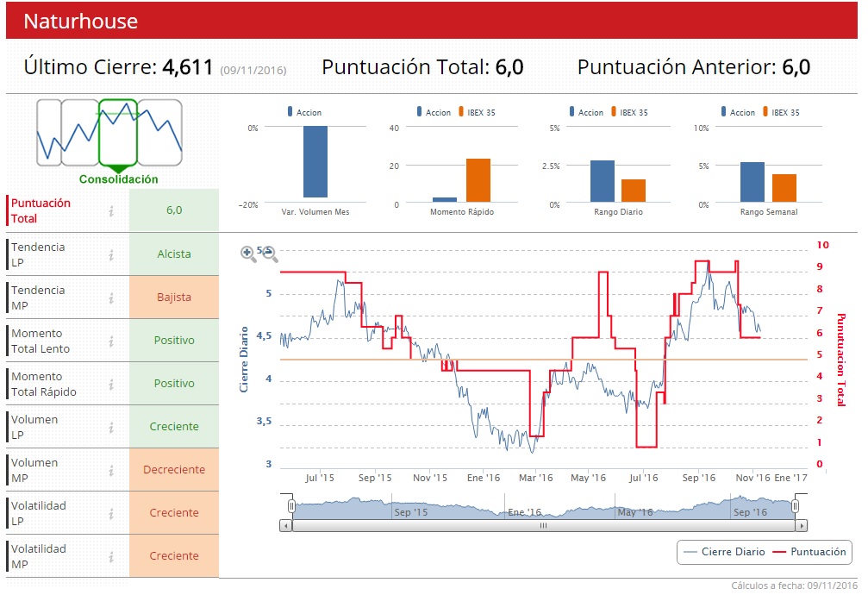Click the blue Var. Volumen Mes bar

315,162
